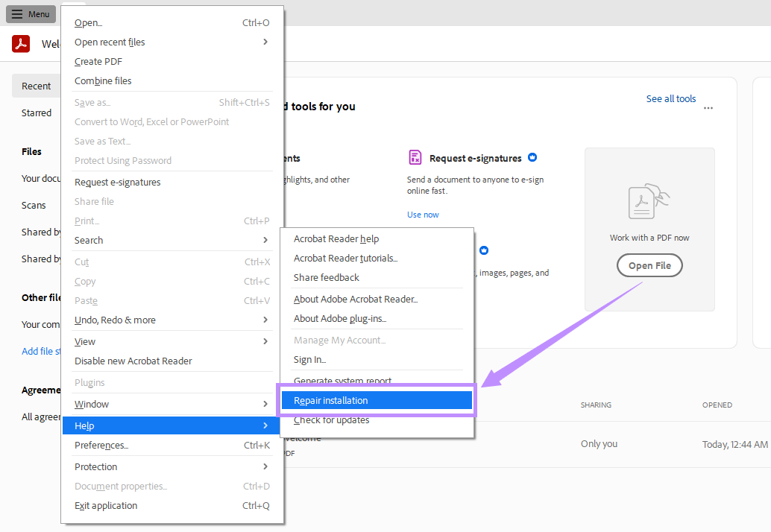Expand the Open recent files submenu

[x=265, y=42]
